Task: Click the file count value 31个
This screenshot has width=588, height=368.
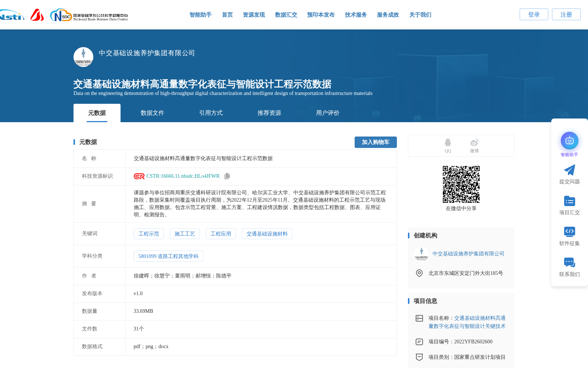Action: pos(139,329)
